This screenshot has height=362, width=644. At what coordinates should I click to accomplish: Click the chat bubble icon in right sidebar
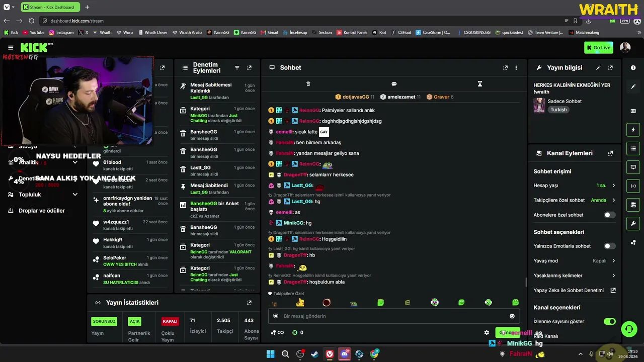(633, 167)
